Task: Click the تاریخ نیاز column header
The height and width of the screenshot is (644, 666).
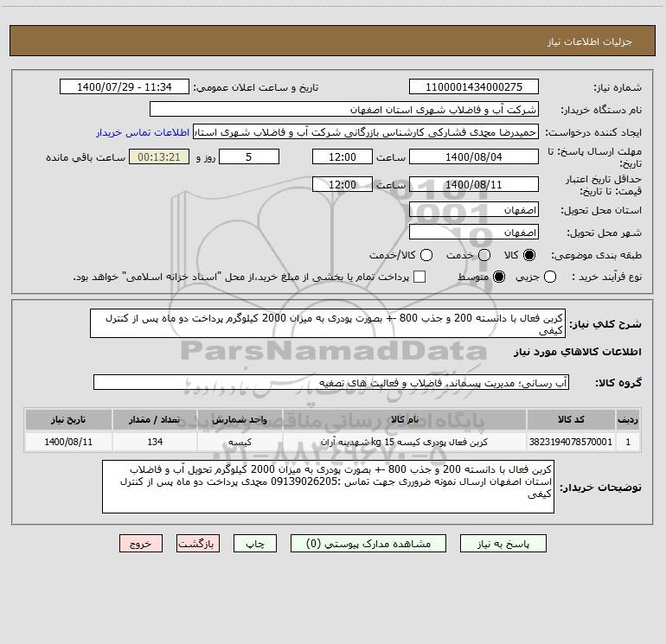Action: click(x=68, y=419)
